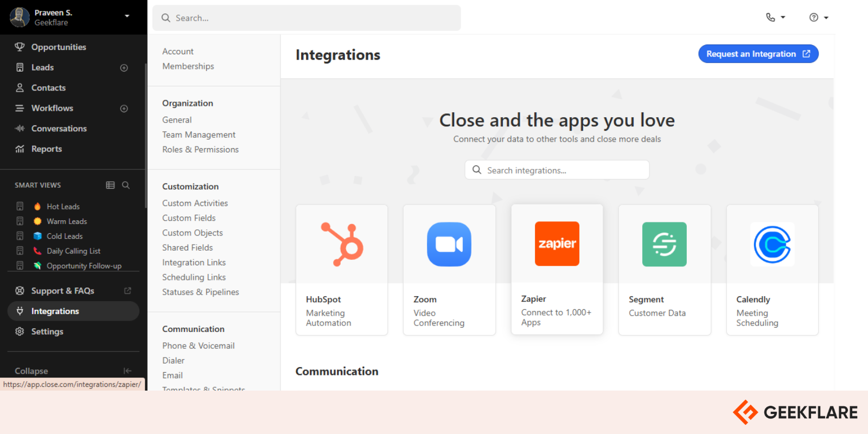This screenshot has height=434, width=868.
Task: Click the Contacts person icon
Action: 20,88
